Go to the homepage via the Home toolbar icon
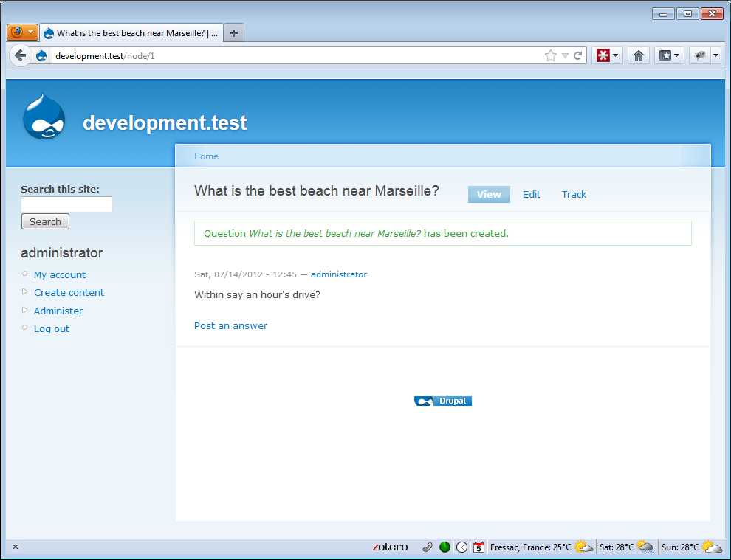 click(638, 55)
